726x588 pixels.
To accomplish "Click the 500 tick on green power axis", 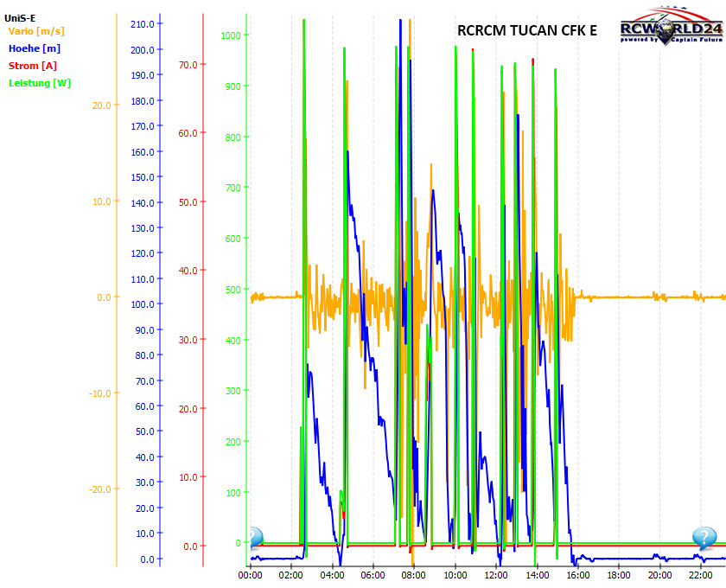I will click(x=232, y=290).
